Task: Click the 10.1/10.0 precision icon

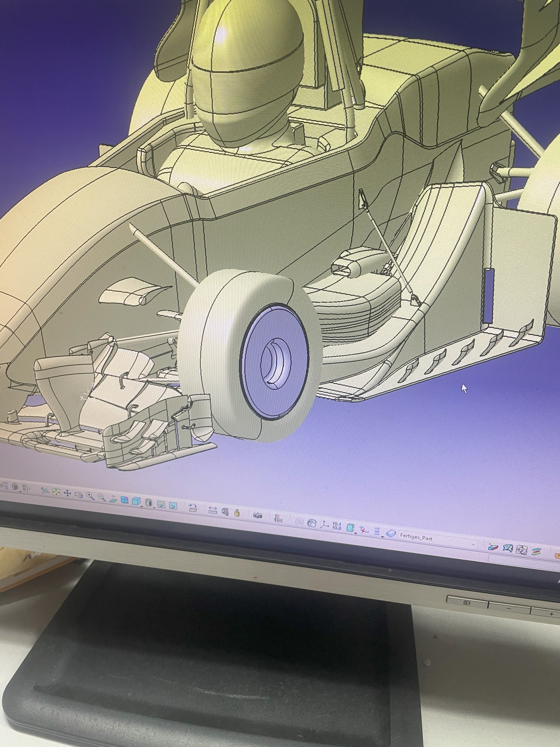Action: pos(336,526)
